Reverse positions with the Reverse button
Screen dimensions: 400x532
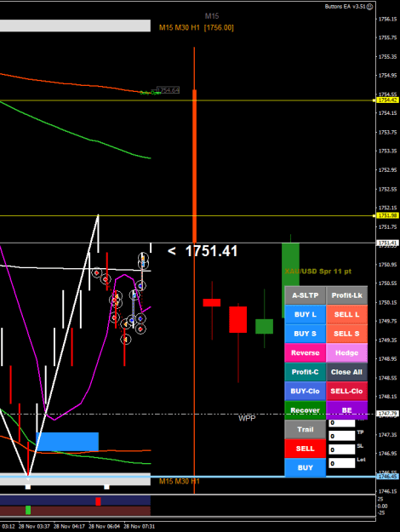pyautogui.click(x=305, y=353)
